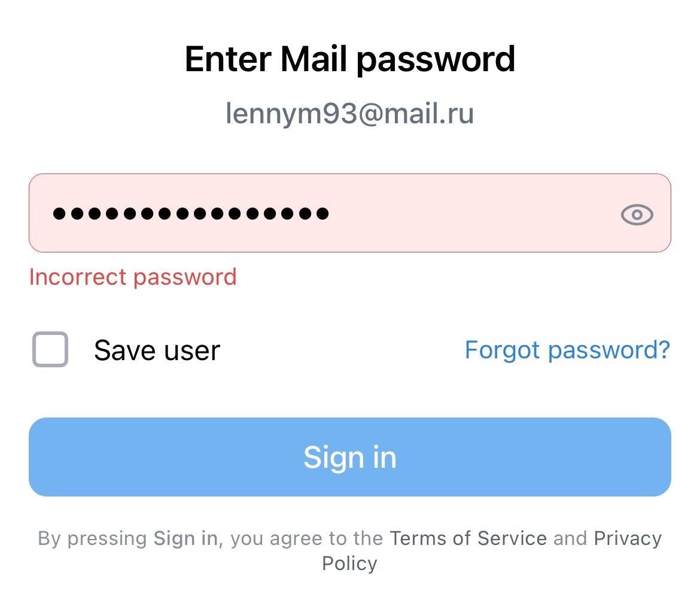Image resolution: width=700 pixels, height=594 pixels.
Task: Click the lennym93@mail.ru email address
Action: [349, 113]
